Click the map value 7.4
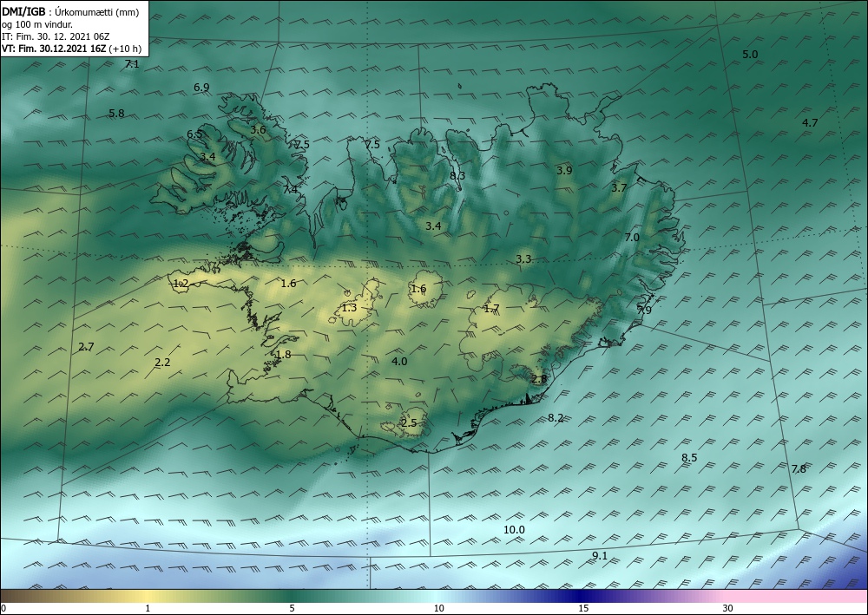The width and height of the screenshot is (868, 615). click(290, 190)
